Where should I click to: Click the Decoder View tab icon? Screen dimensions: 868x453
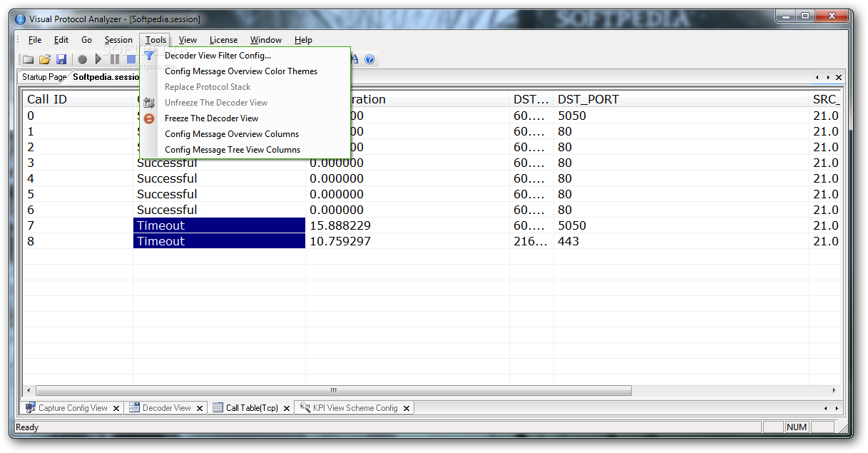135,408
